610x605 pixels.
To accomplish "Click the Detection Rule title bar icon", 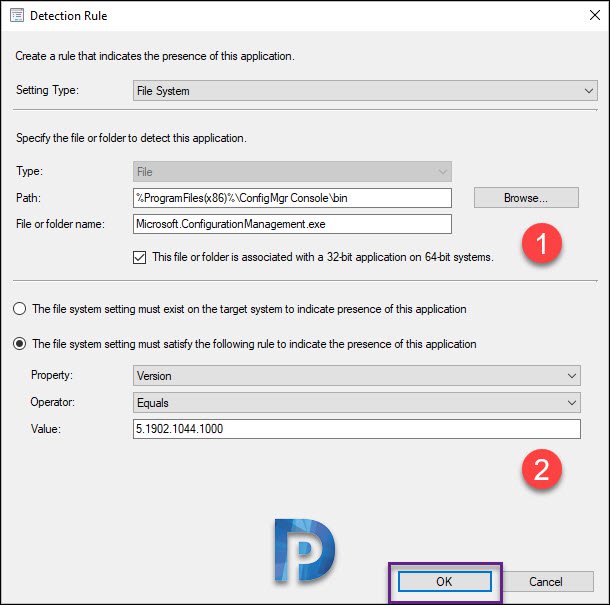I will pyautogui.click(x=17, y=16).
